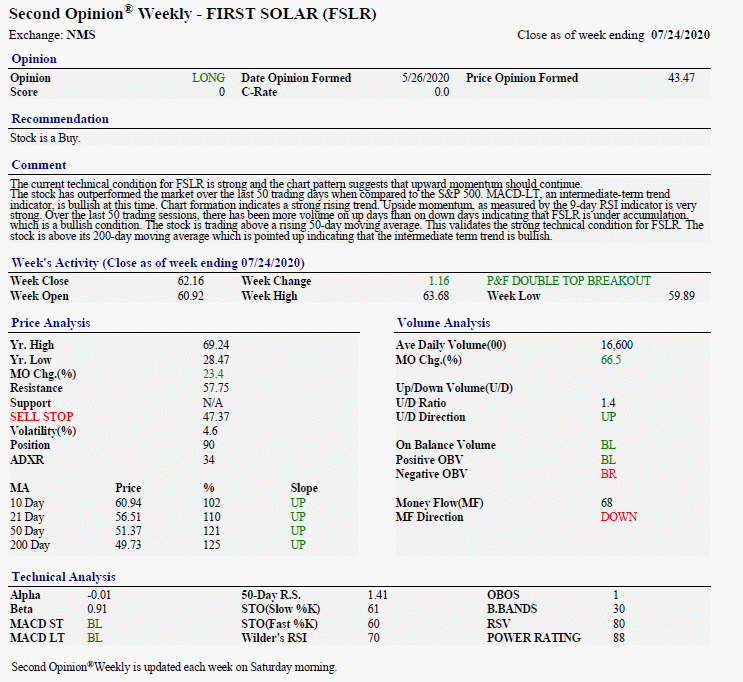Image resolution: width=743 pixels, height=682 pixels.
Task: Click the 'Recommendation' section heading
Action: click(x=60, y=119)
